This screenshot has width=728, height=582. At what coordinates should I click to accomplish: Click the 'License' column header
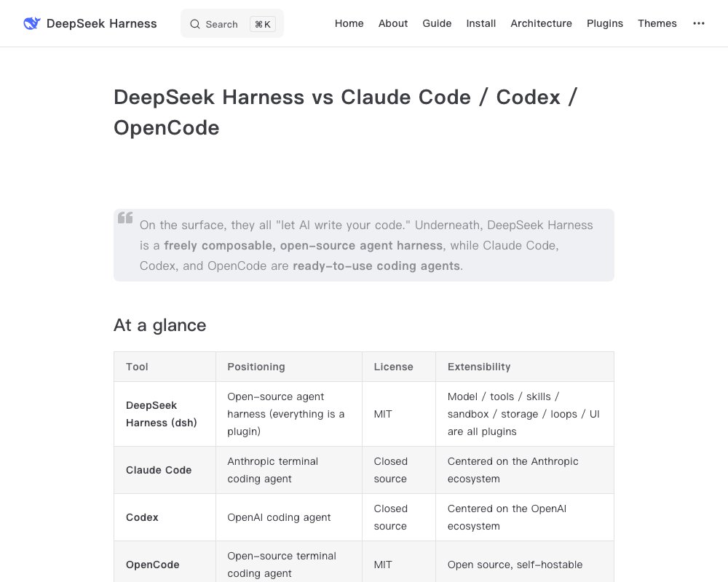(x=399, y=367)
